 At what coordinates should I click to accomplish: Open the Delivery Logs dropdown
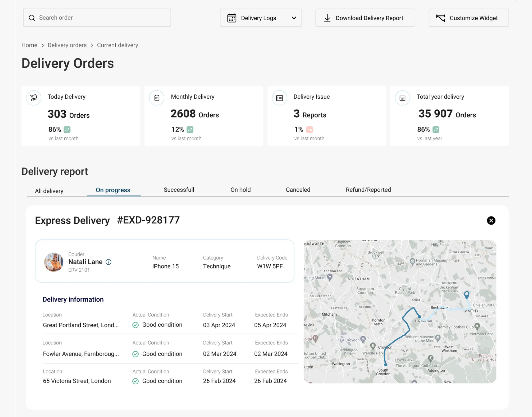(261, 18)
